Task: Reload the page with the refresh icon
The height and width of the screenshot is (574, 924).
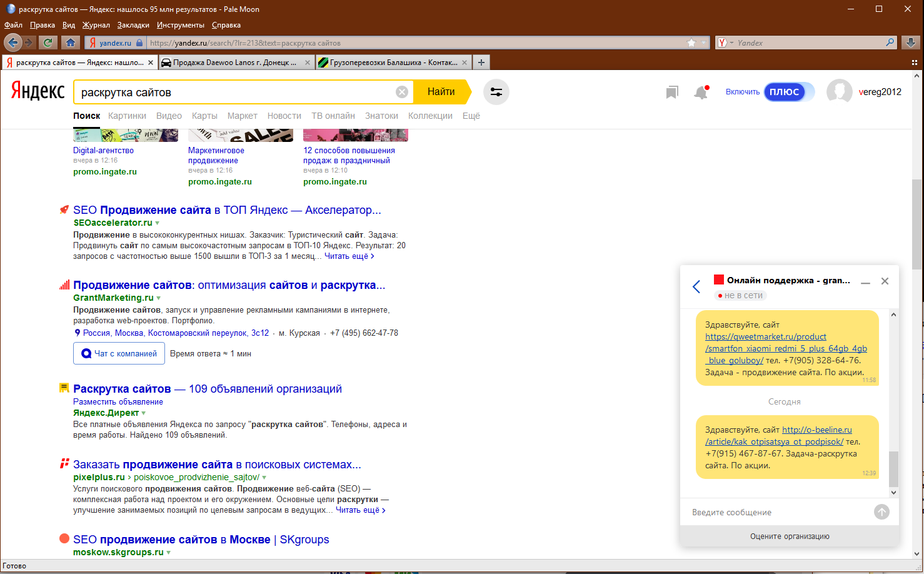Action: click(48, 43)
